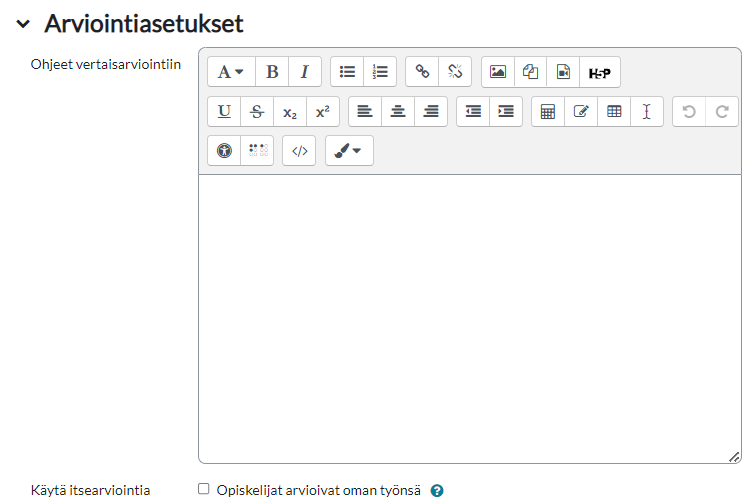Click the insert link icon
This screenshot has height=503, width=752.
422,72
